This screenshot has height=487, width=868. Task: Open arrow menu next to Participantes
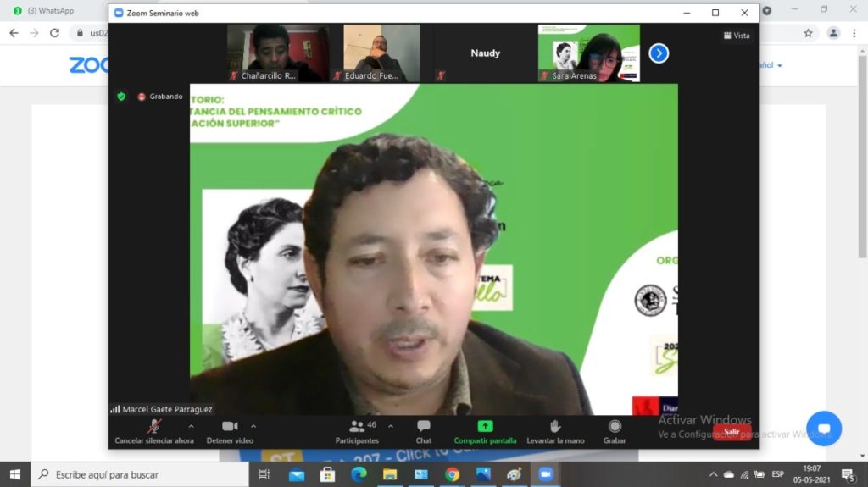(x=390, y=426)
